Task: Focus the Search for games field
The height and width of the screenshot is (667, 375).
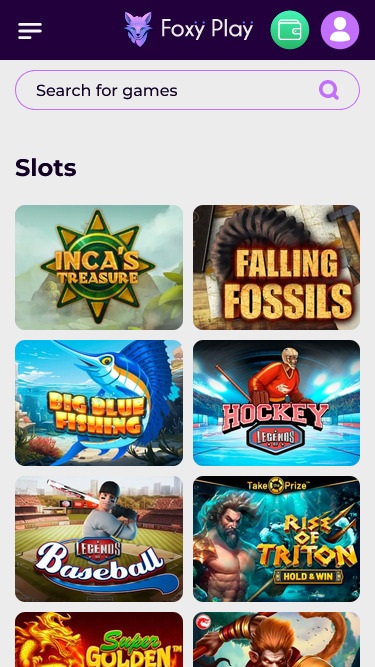Action: tap(188, 90)
